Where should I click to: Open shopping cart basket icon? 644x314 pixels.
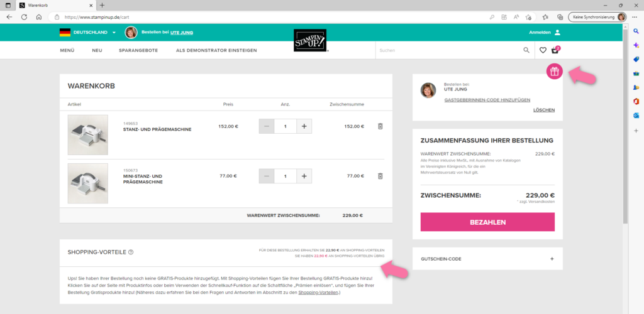click(x=555, y=50)
